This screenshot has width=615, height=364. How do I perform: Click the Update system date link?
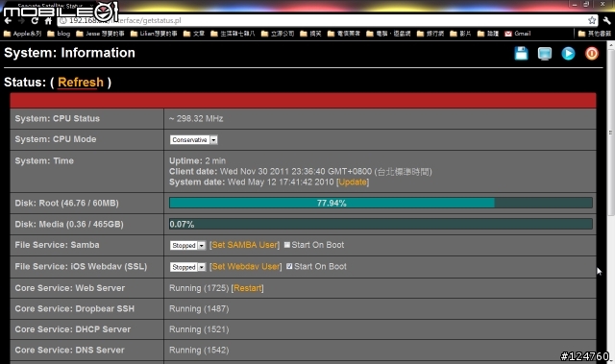(353, 182)
